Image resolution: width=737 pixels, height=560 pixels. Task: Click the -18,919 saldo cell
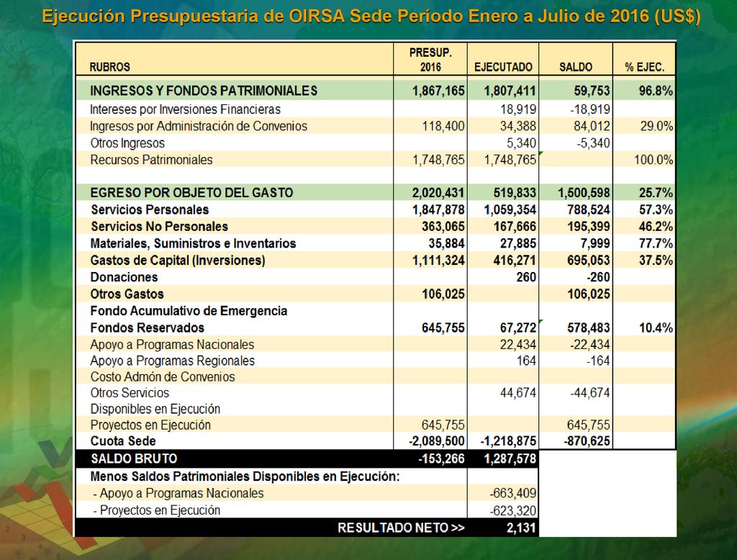coord(590,109)
